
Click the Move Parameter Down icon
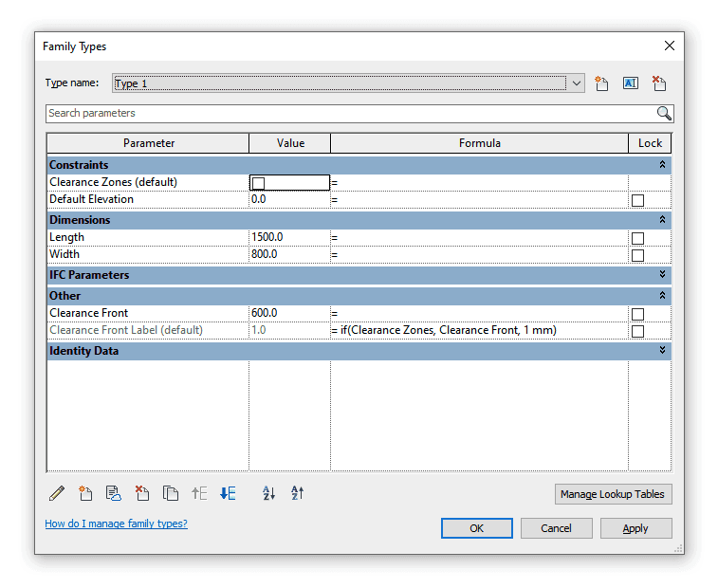point(228,493)
